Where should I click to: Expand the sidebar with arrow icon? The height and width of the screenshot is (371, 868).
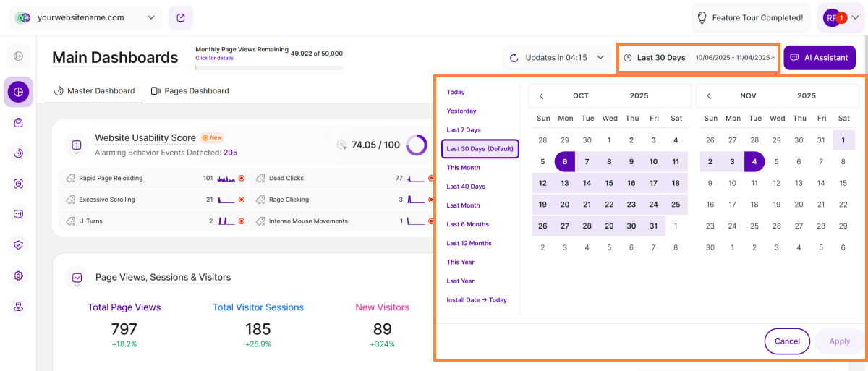19,56
